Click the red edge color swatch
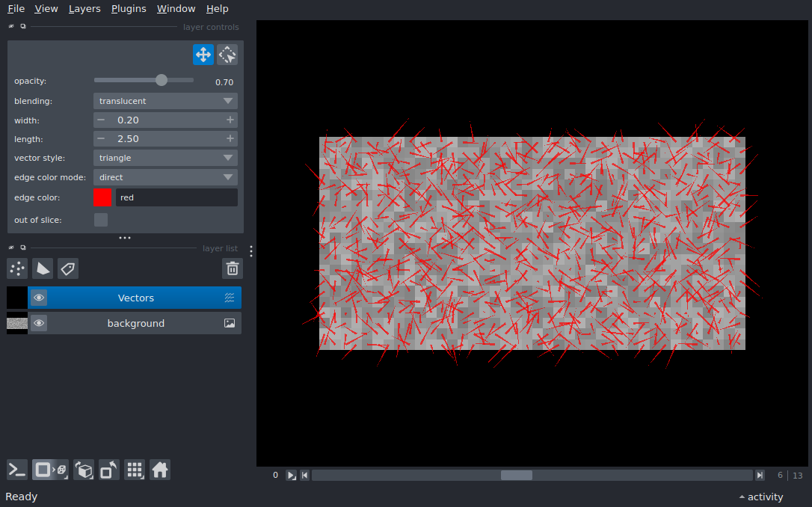This screenshot has width=812, height=507. (102, 197)
